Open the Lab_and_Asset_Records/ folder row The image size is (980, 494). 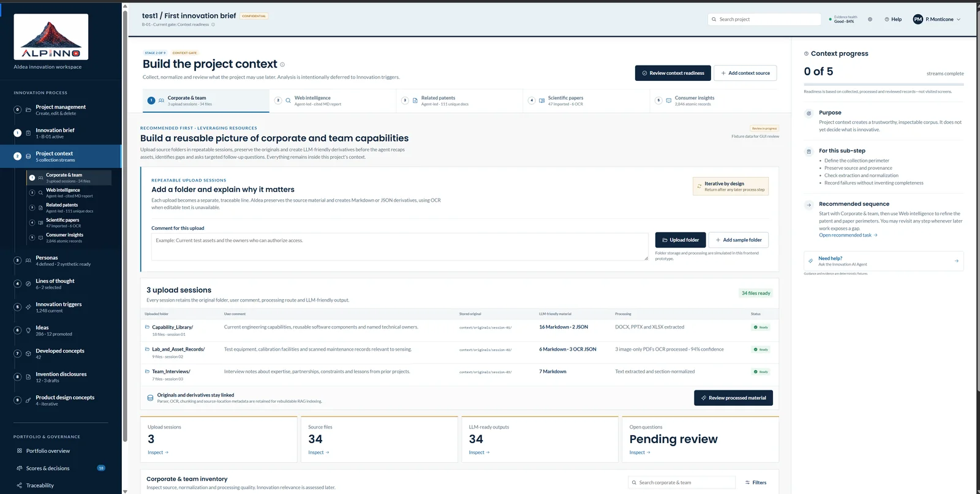459,352
